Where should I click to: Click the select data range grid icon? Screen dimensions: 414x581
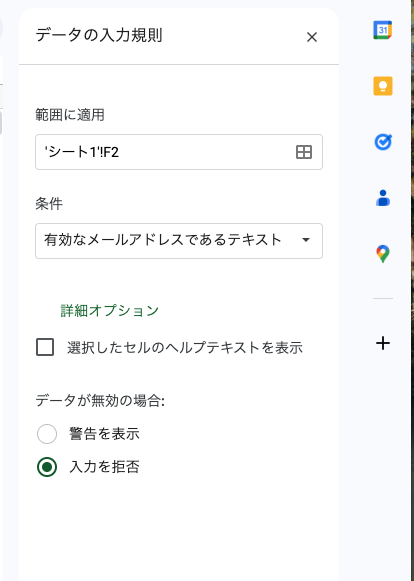(304, 152)
